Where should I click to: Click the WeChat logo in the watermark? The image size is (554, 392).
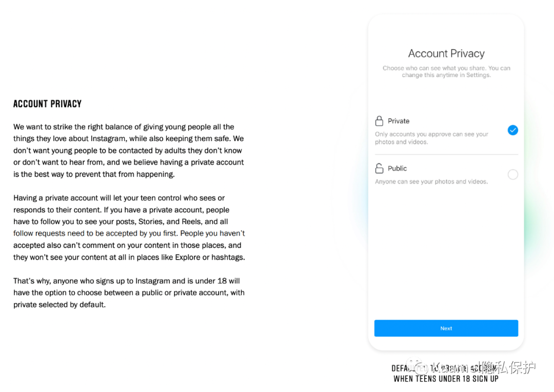417,367
